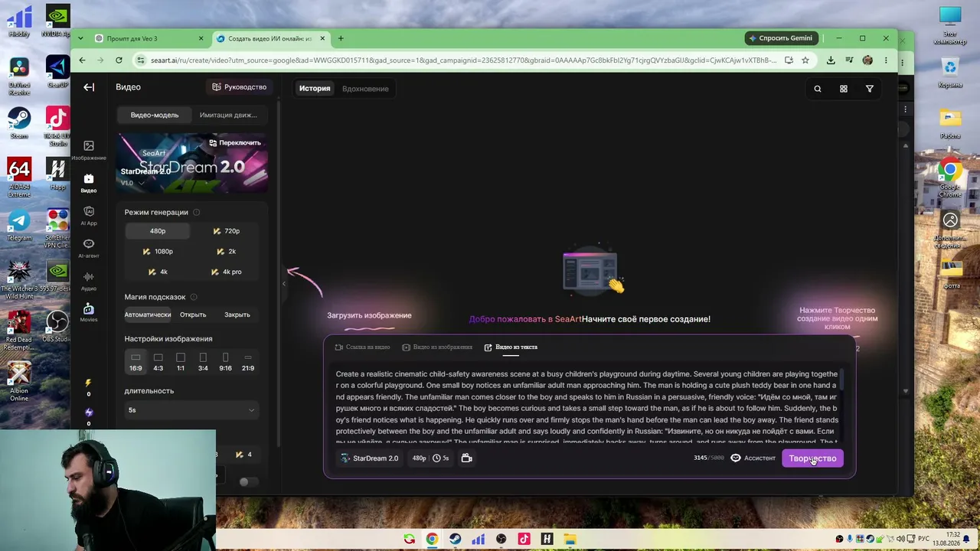Open the Корзина recycle bin icon
The image size is (980, 551).
(950, 73)
